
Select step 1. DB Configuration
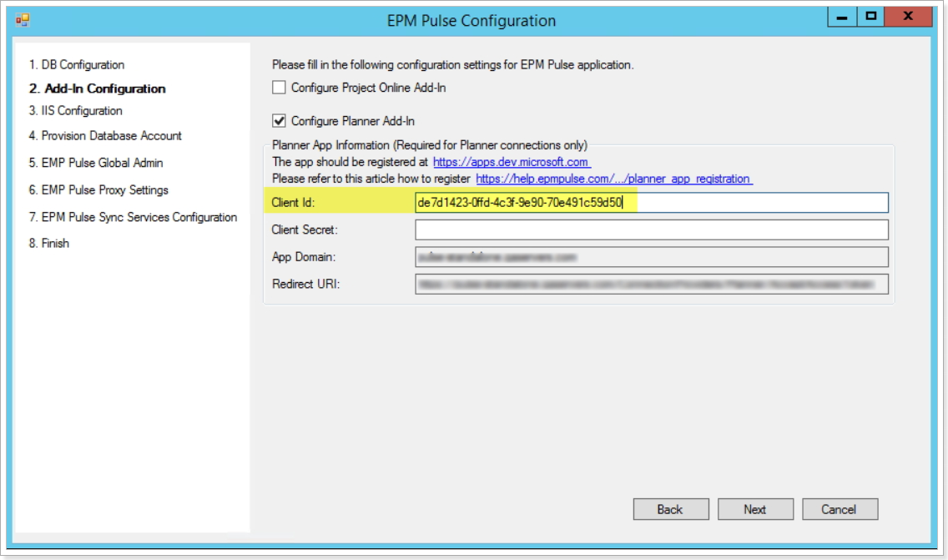pyautogui.click(x=77, y=65)
